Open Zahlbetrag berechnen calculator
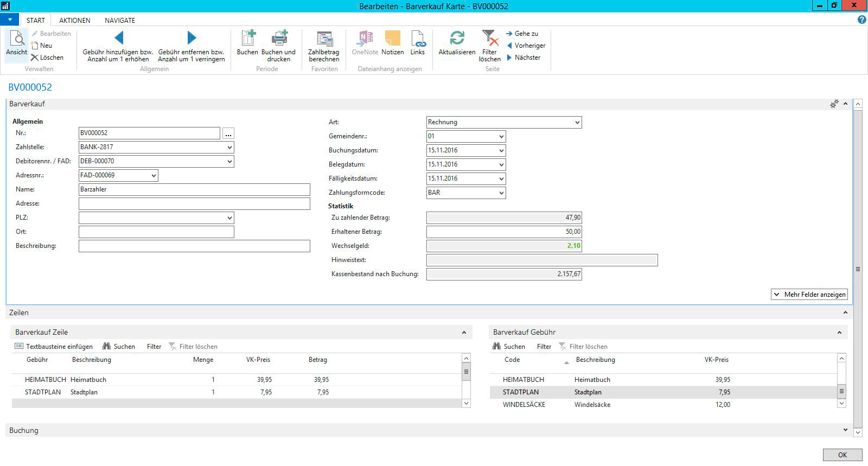The image size is (868, 466). click(324, 39)
